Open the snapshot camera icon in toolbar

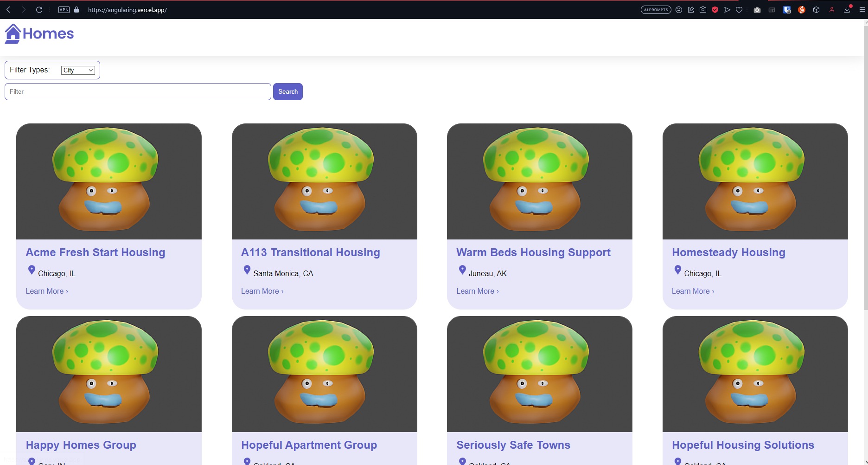(703, 10)
